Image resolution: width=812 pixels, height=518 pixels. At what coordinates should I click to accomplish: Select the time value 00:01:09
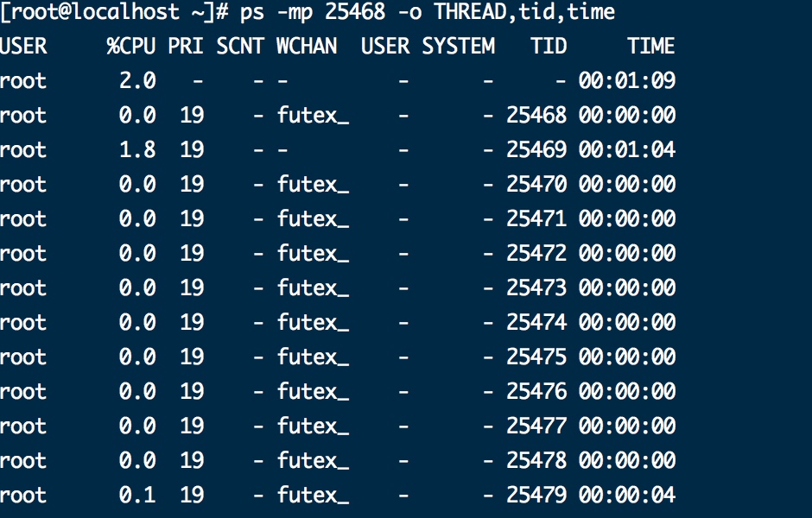click(x=627, y=80)
